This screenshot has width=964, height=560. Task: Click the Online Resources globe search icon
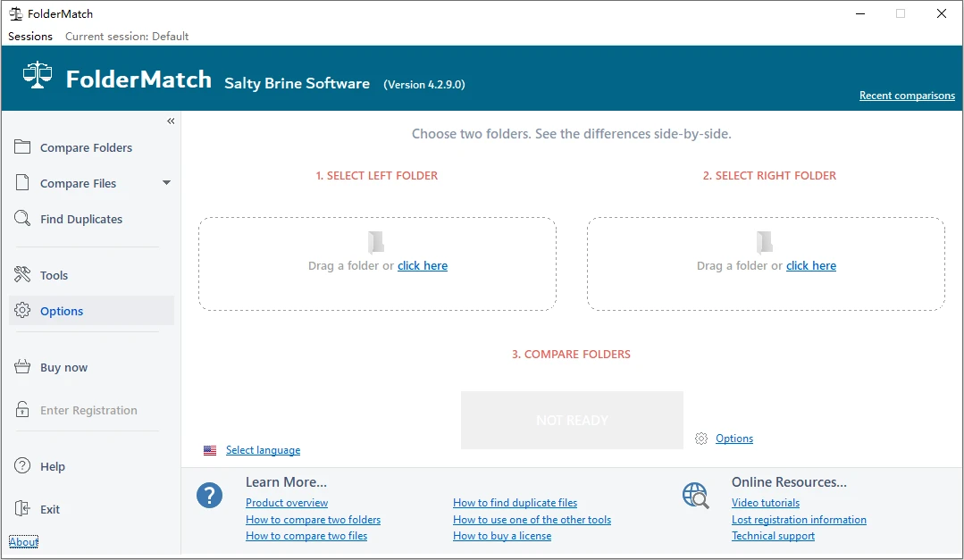click(x=695, y=496)
